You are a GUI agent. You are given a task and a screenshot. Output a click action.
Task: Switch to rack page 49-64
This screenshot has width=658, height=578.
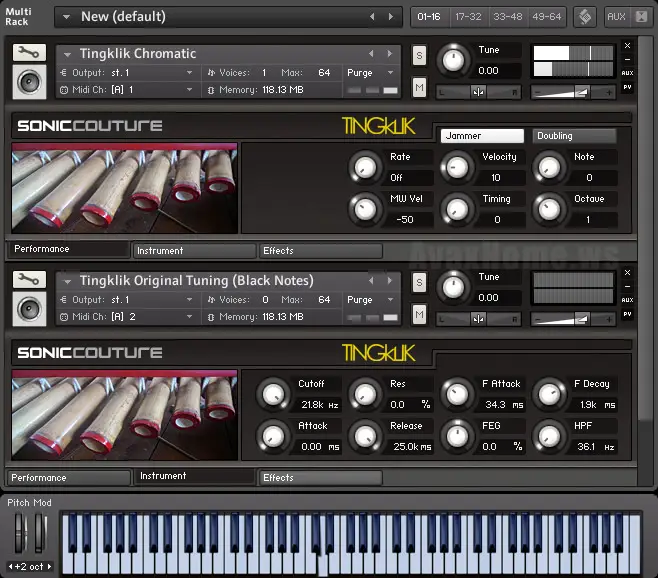[547, 17]
